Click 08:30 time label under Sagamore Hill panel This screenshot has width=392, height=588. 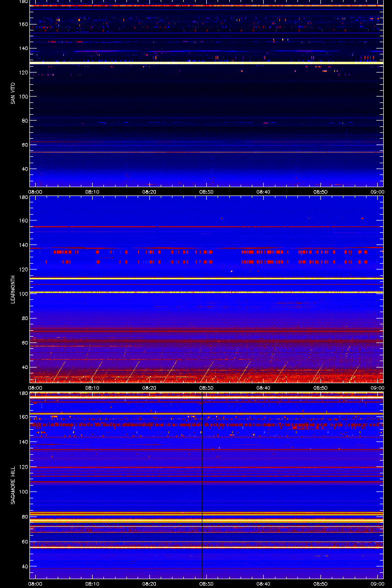[x=206, y=584]
